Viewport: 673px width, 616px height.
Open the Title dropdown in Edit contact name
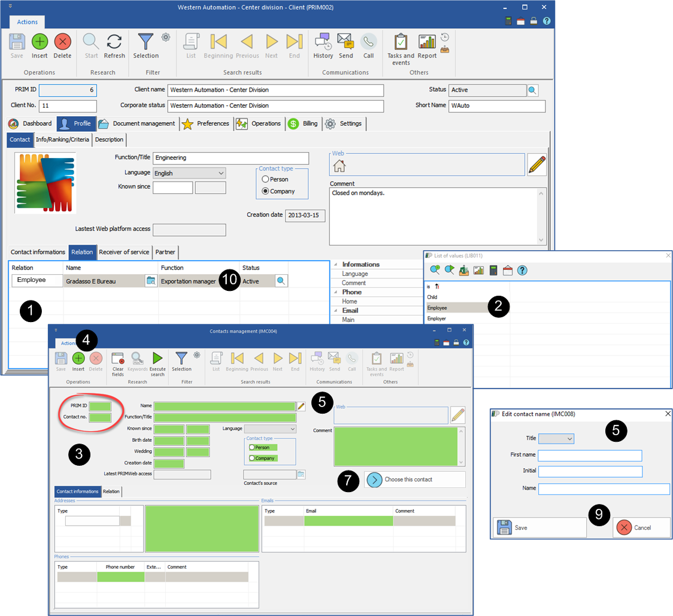[556, 439]
